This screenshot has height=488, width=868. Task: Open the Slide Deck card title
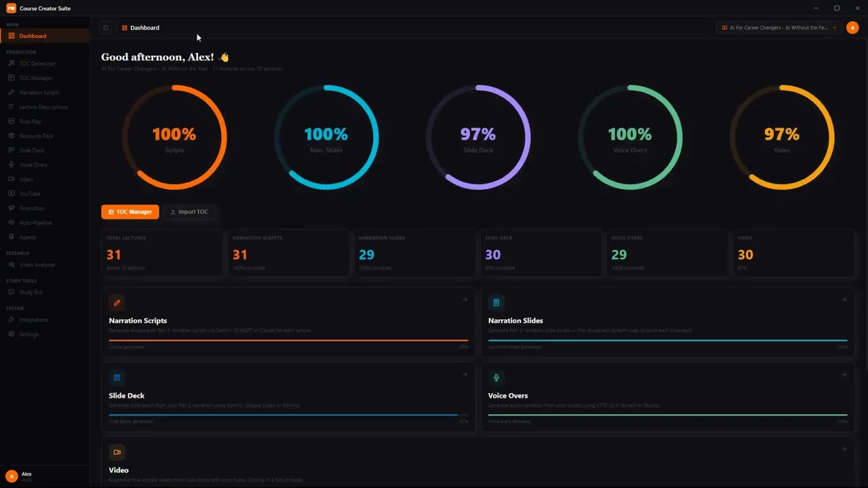click(127, 395)
